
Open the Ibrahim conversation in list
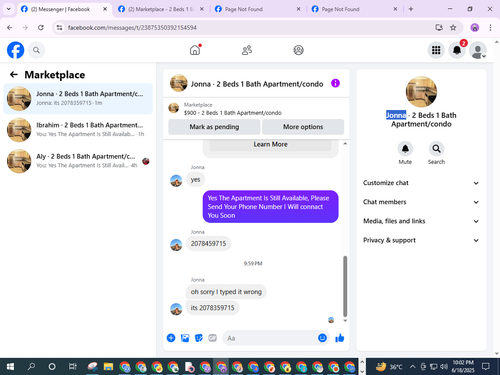click(78, 130)
